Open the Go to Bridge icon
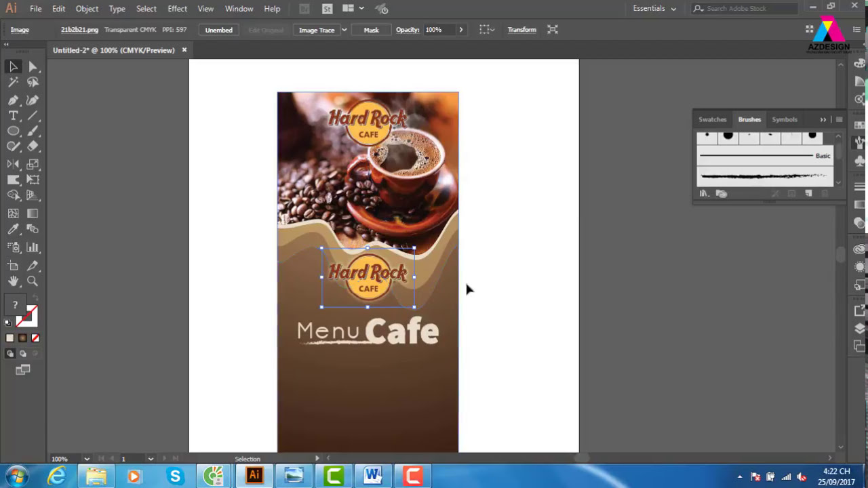This screenshot has height=488, width=868. click(304, 9)
